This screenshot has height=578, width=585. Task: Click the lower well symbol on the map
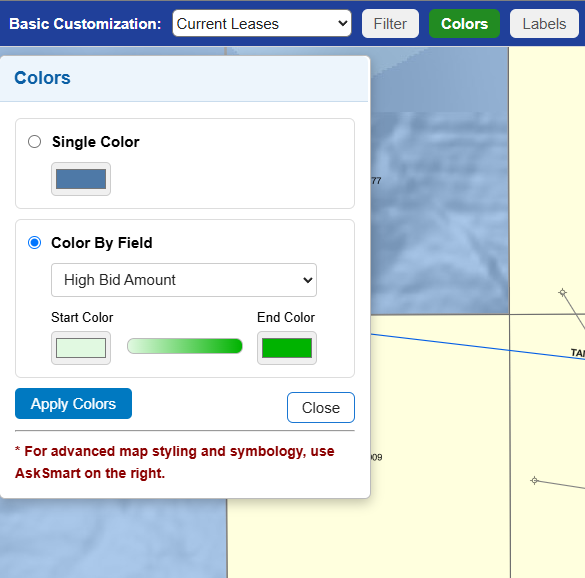(x=534, y=480)
